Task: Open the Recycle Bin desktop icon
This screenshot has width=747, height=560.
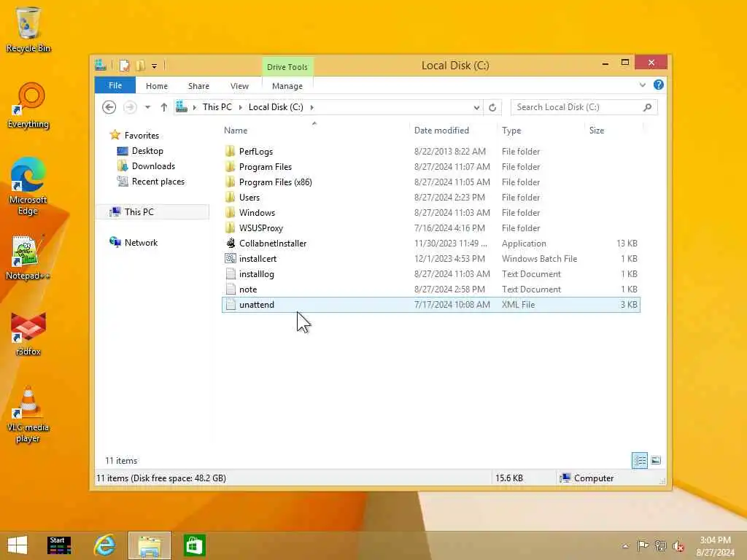Action: point(28,29)
